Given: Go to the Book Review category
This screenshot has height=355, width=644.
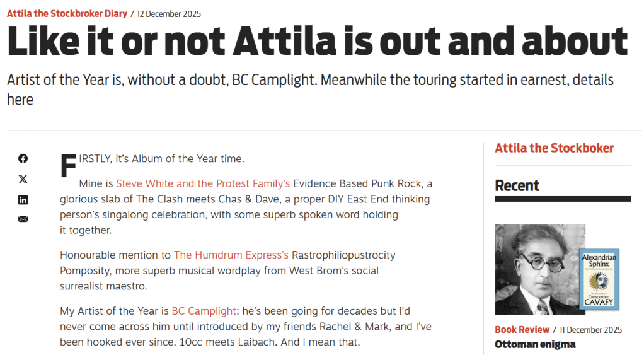Looking at the screenshot, I should tap(521, 330).
